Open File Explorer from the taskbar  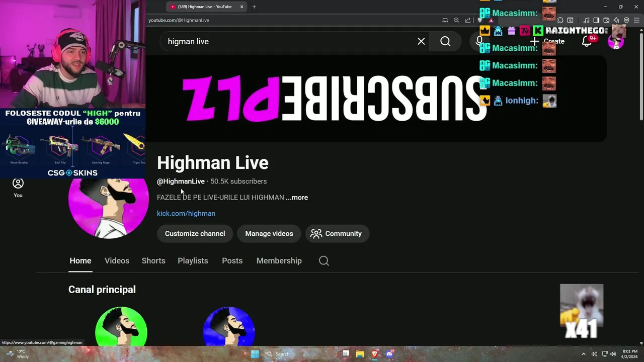[360, 354]
